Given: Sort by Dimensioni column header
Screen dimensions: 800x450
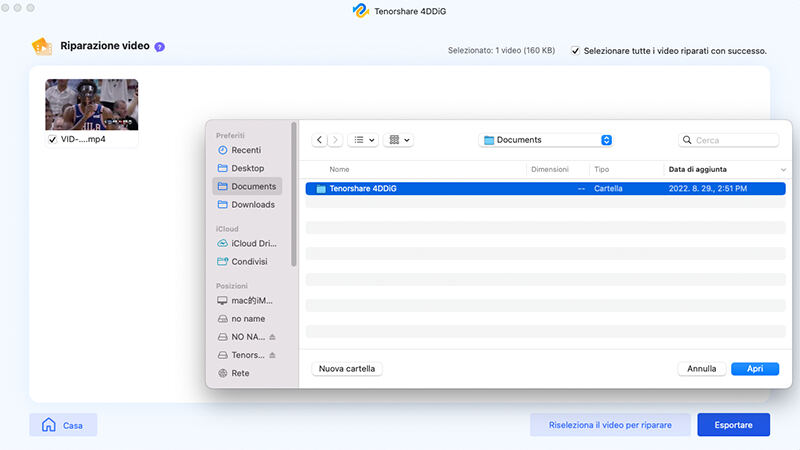Looking at the screenshot, I should tap(550, 169).
